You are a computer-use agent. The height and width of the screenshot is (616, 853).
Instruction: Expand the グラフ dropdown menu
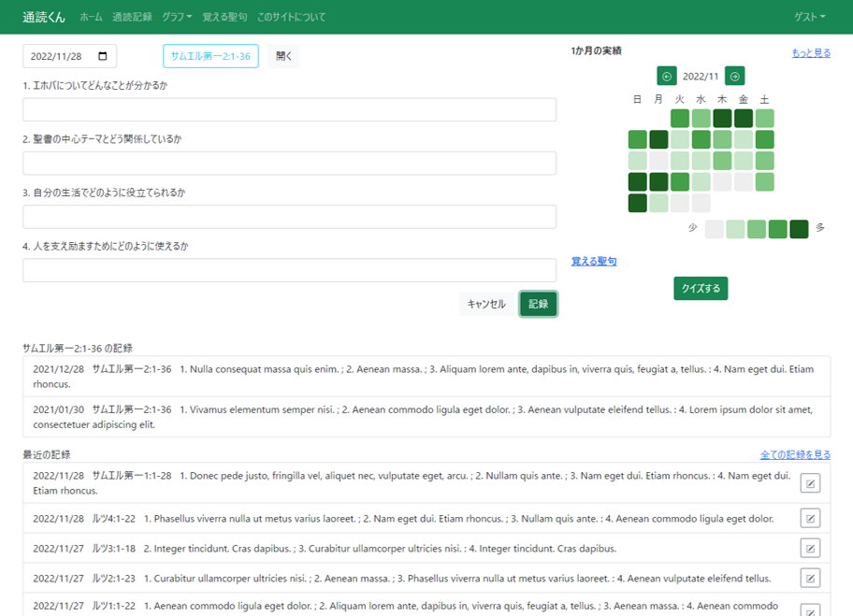coord(177,17)
